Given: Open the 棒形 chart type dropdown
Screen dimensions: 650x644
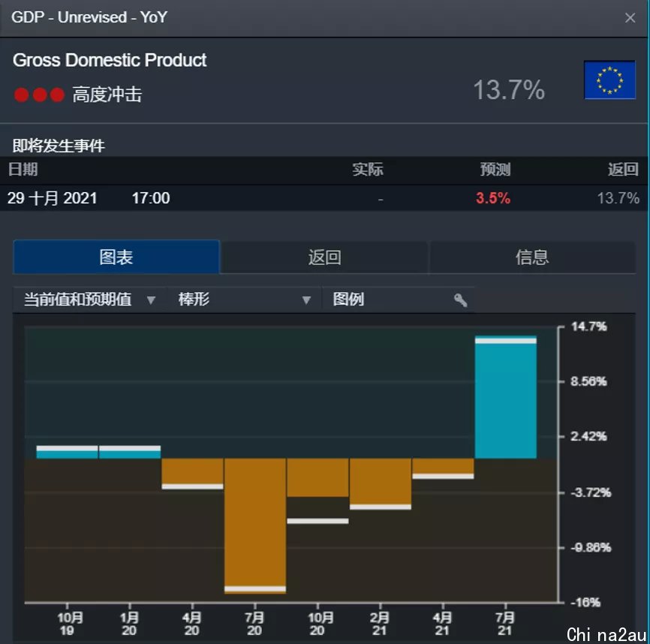Looking at the screenshot, I should point(244,299).
